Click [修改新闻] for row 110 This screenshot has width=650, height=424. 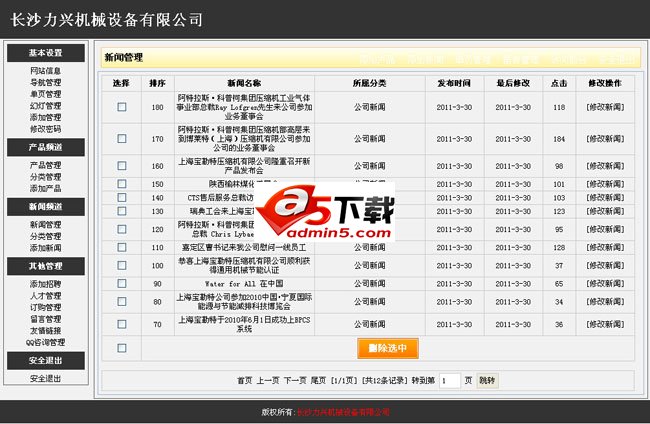click(605, 247)
